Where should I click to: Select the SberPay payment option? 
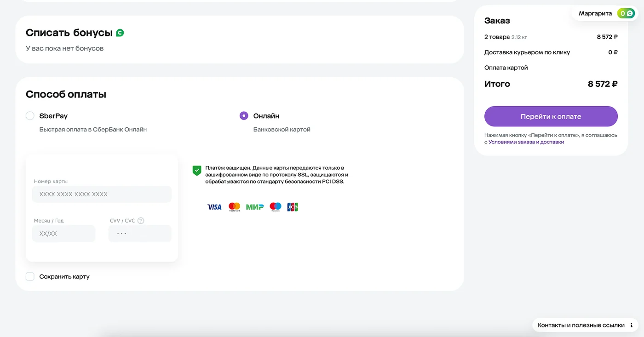[x=30, y=116]
